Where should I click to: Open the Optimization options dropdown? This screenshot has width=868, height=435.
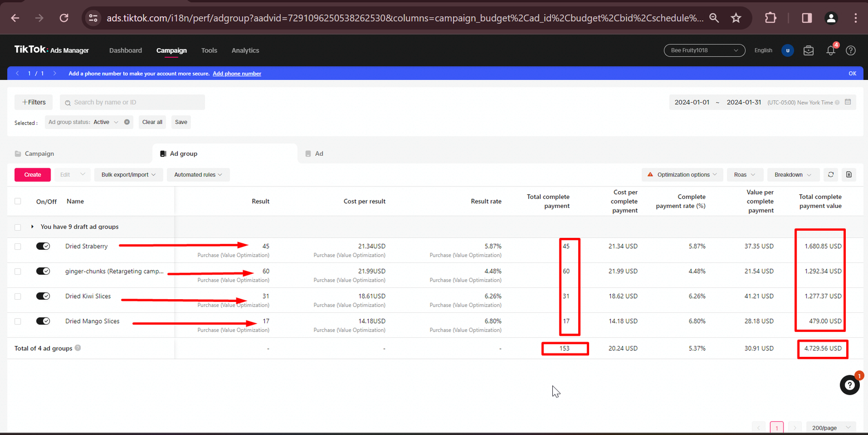point(682,174)
